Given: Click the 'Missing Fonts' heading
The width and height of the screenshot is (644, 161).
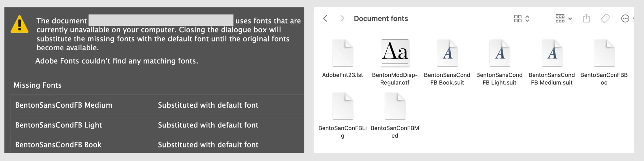Looking at the screenshot, I should click(x=37, y=85).
